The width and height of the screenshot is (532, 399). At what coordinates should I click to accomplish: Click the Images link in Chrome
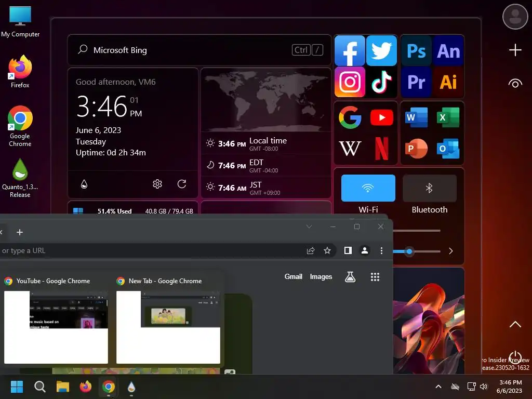(x=321, y=276)
